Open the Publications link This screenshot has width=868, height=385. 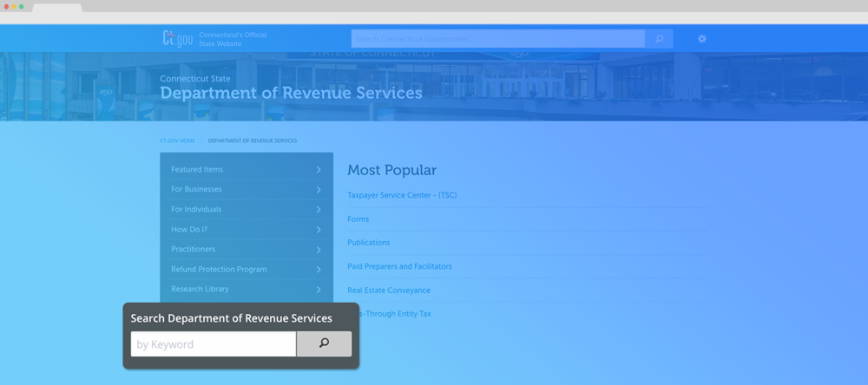point(369,243)
